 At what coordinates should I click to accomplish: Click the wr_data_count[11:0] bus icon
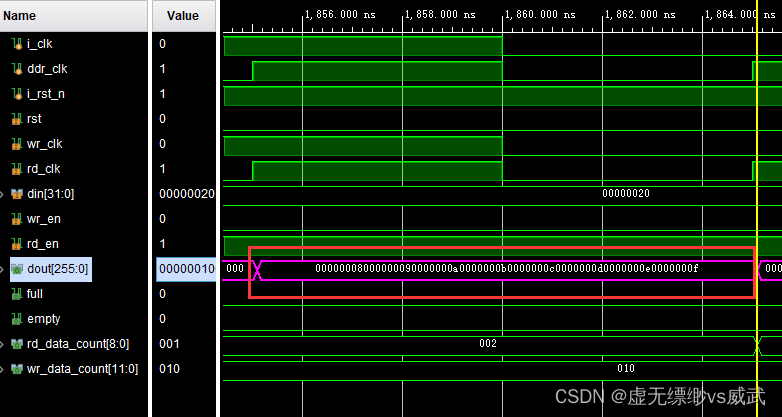(17, 369)
